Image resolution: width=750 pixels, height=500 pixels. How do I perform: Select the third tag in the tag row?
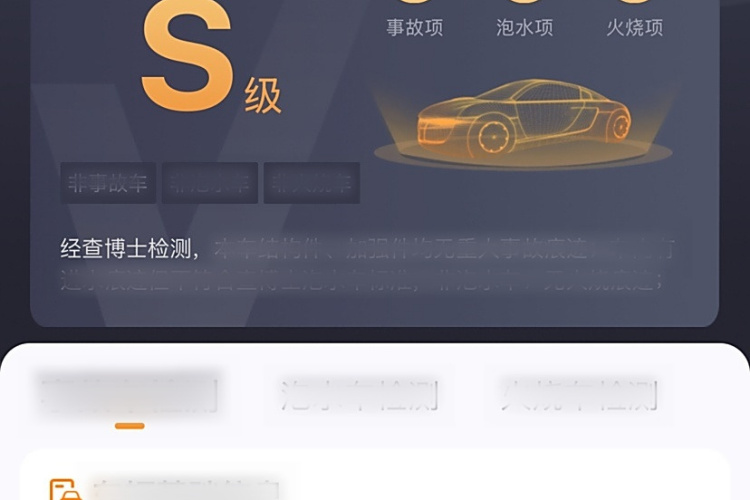click(x=312, y=183)
